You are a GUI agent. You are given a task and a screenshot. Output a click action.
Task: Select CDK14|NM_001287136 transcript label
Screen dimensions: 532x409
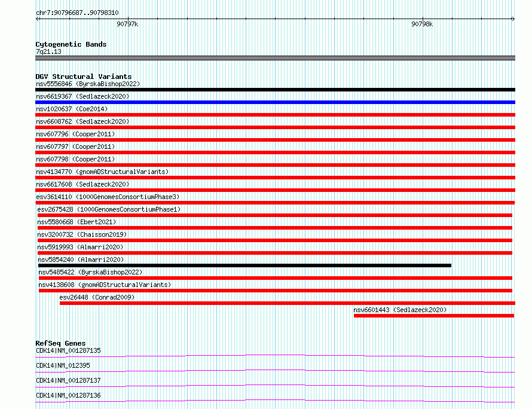click(x=68, y=395)
